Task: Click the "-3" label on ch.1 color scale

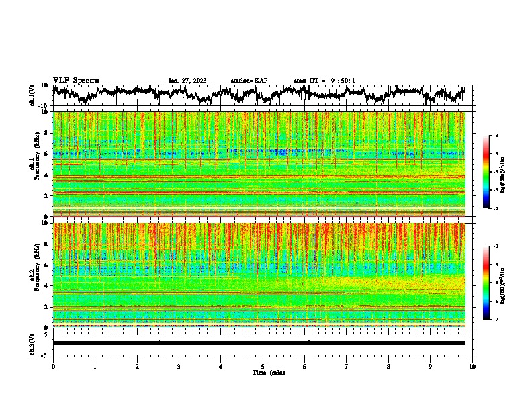Action: click(x=496, y=136)
